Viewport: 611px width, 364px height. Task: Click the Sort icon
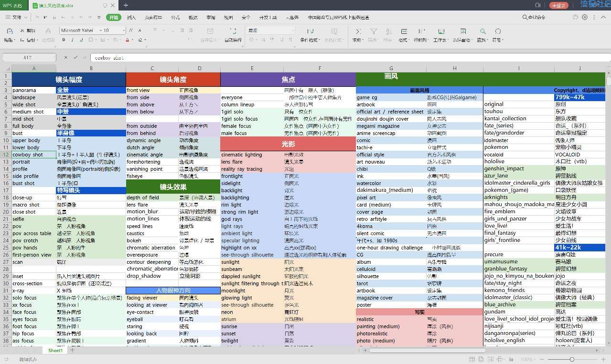coord(388,31)
